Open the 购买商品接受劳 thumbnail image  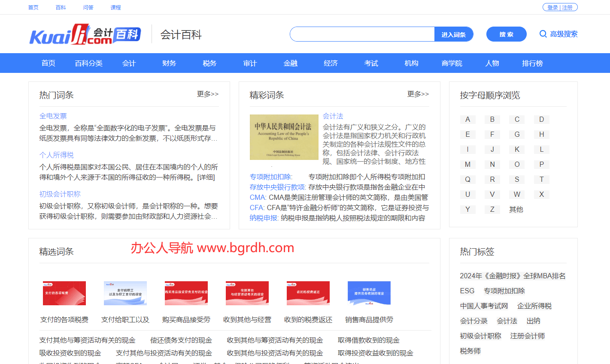tap(186, 293)
